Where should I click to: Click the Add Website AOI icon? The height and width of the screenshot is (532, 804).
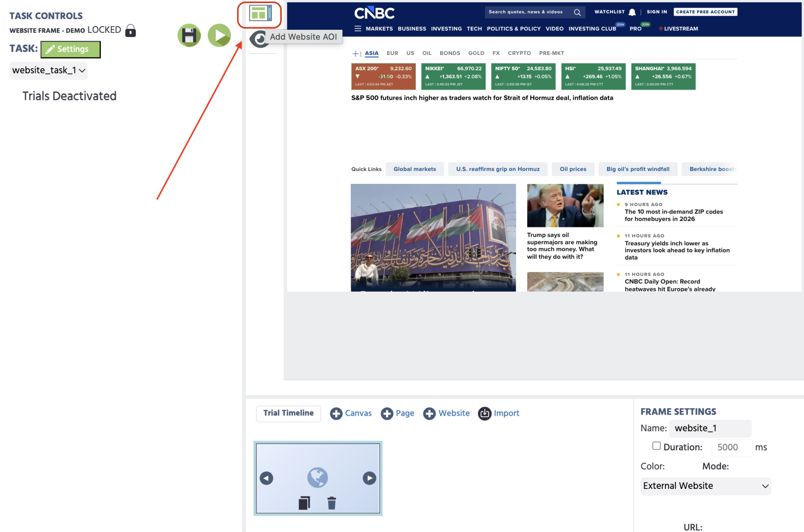260,14
